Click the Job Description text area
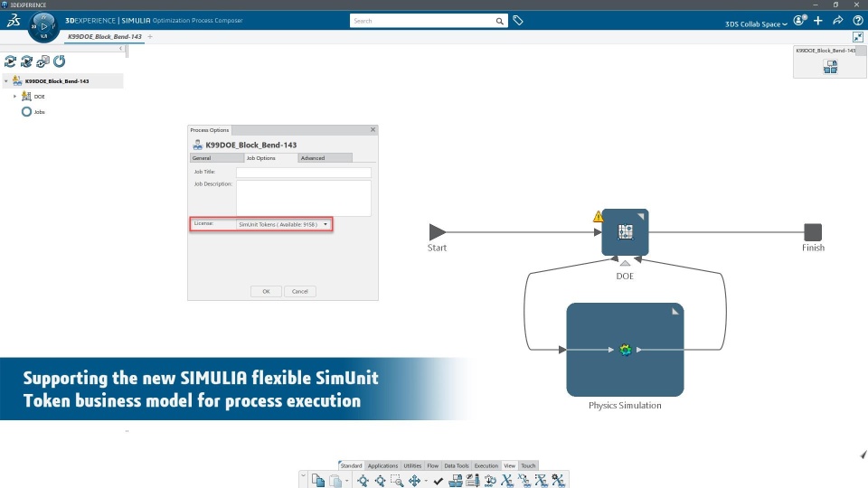 304,198
